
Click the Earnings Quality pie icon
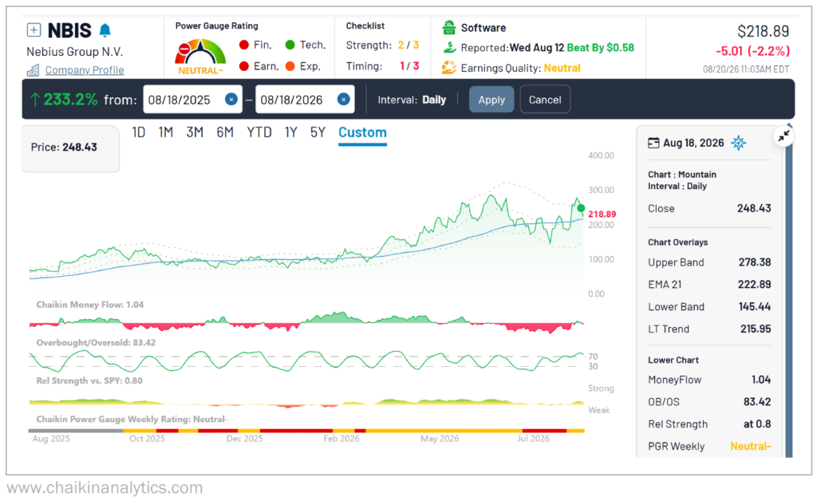pyautogui.click(x=448, y=68)
